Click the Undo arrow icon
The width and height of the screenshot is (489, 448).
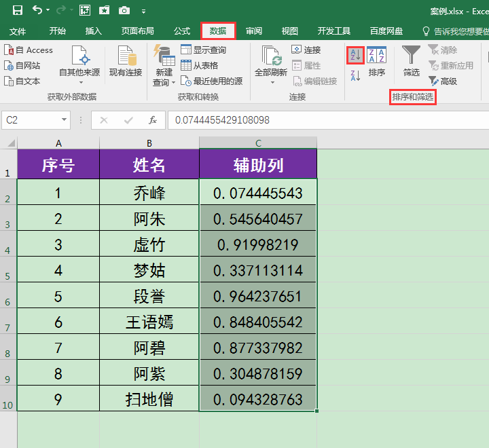coord(37,10)
